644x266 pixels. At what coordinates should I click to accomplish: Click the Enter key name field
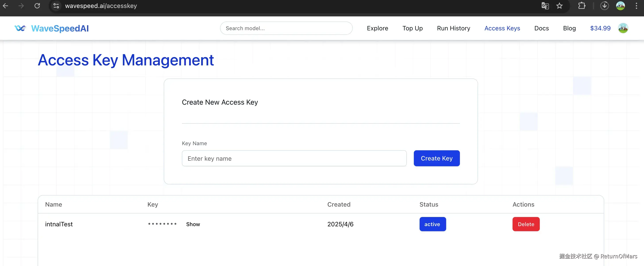[x=294, y=158]
